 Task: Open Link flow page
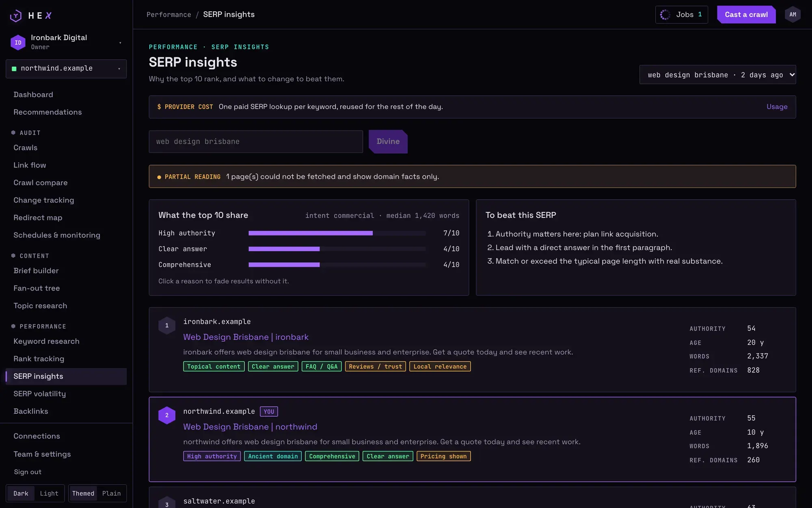(x=66, y=165)
